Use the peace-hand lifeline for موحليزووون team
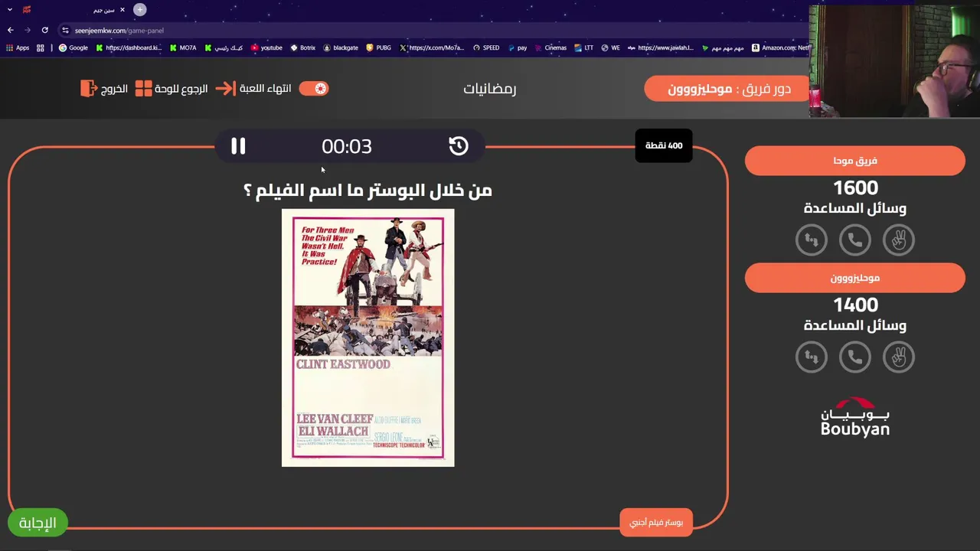The height and width of the screenshot is (551, 980). tap(899, 357)
